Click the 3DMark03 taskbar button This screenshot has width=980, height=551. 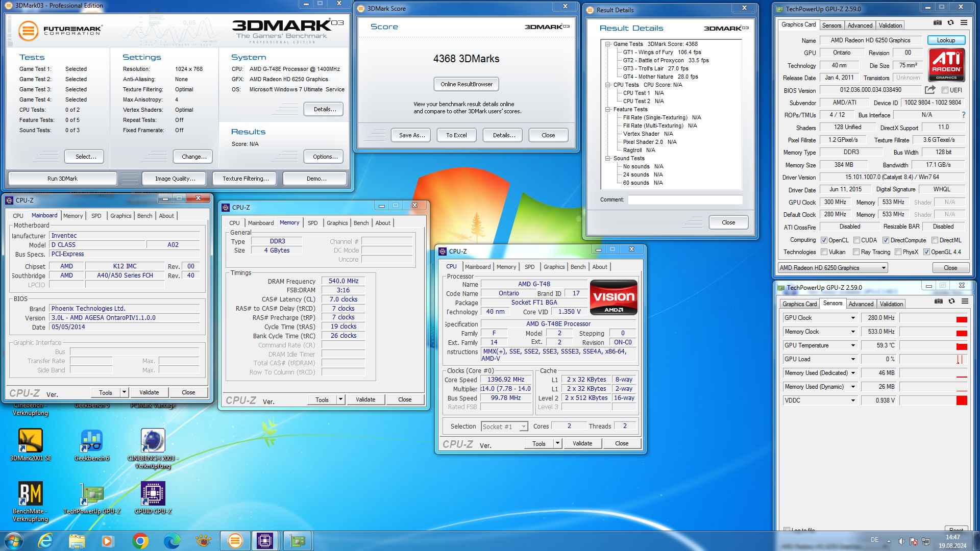[x=235, y=541]
